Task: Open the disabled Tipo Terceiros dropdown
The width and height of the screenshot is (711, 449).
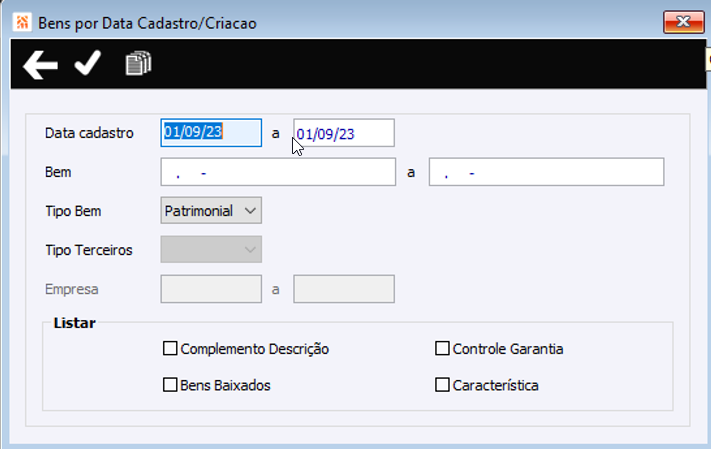Action: 211,249
